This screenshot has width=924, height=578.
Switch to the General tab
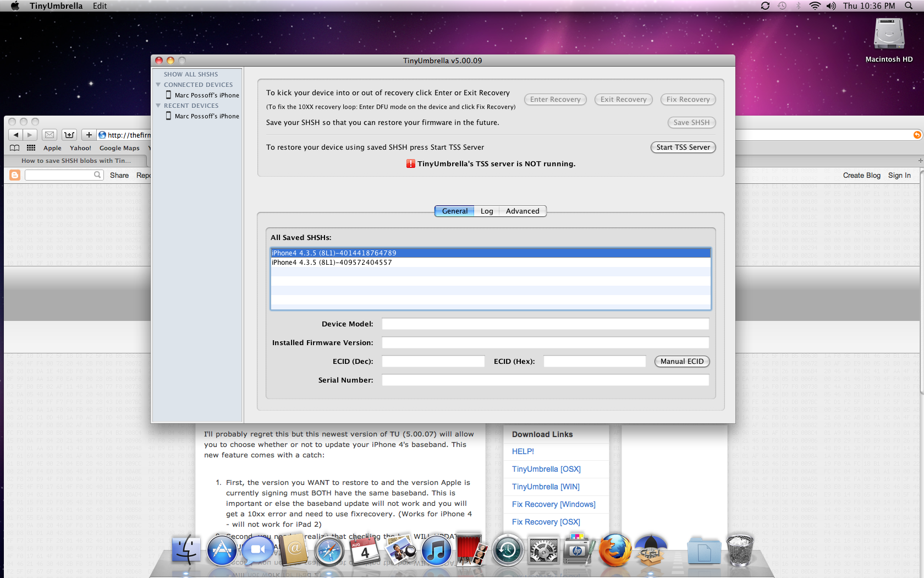click(x=454, y=211)
